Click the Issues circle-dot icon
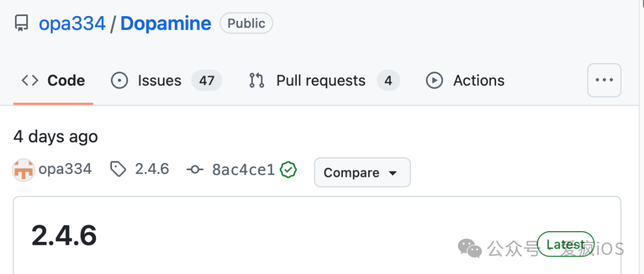Viewport: 644px width, 274px height. pos(120,80)
